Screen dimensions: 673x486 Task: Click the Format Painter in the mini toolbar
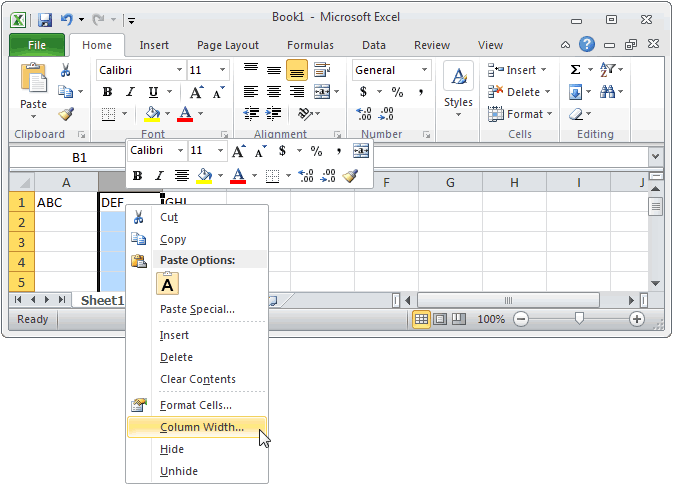(351, 175)
